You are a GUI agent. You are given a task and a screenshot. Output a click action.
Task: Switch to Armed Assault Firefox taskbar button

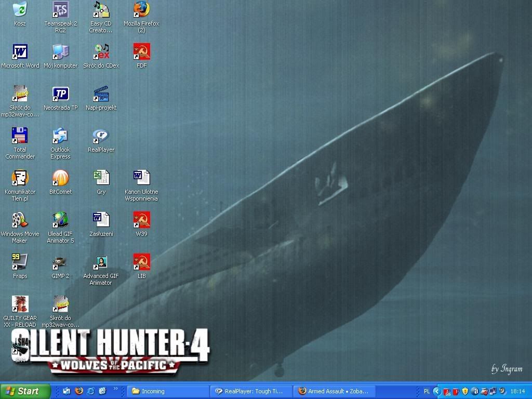[x=335, y=391]
